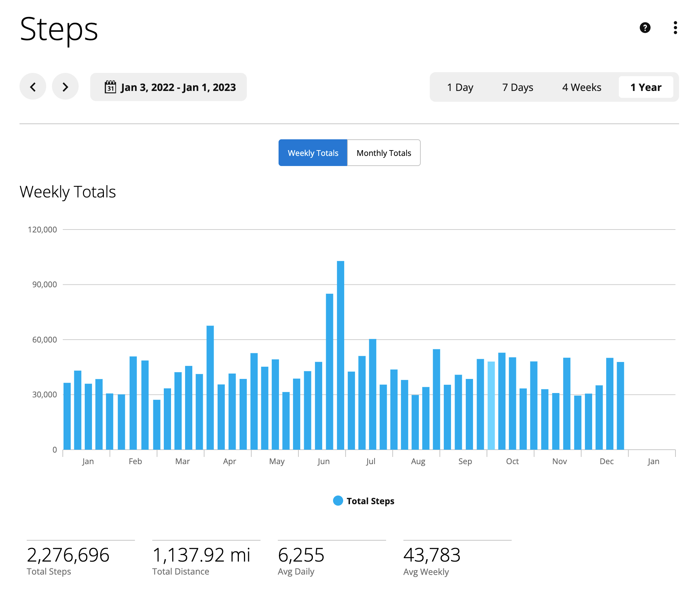The image size is (700, 589).
Task: Click the calendar icon in date range
Action: pyautogui.click(x=110, y=87)
